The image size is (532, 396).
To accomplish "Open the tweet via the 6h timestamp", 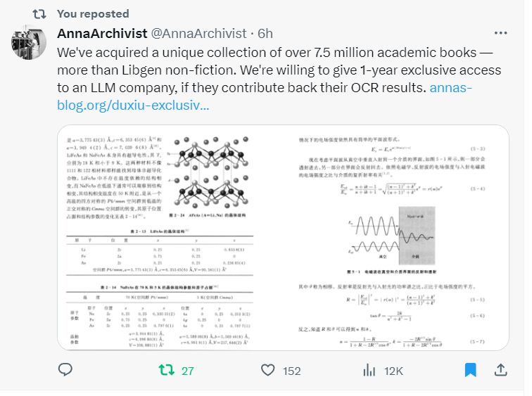I will 265,34.
